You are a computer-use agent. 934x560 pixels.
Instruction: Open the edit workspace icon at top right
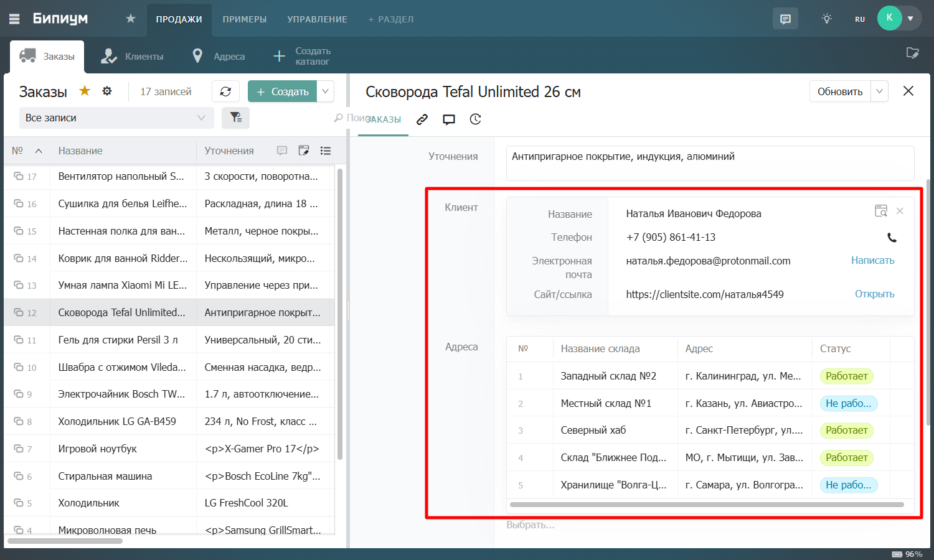[x=912, y=53]
